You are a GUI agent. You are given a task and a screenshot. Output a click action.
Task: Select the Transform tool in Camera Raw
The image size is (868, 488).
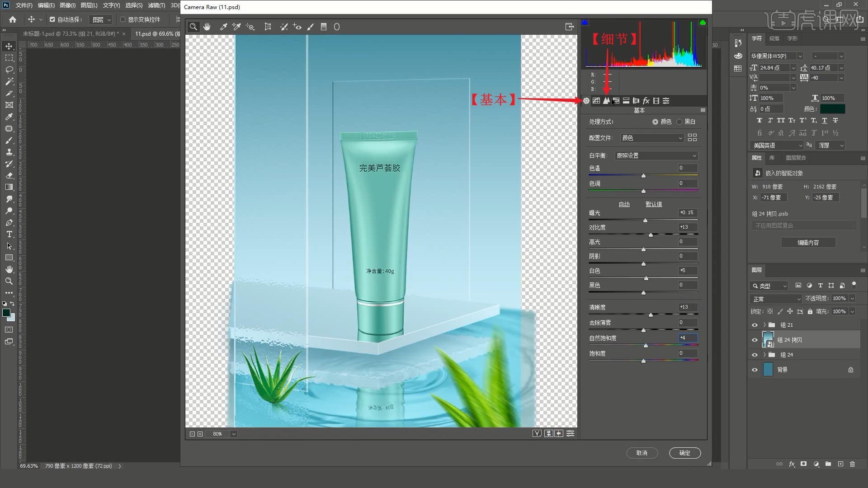(268, 27)
